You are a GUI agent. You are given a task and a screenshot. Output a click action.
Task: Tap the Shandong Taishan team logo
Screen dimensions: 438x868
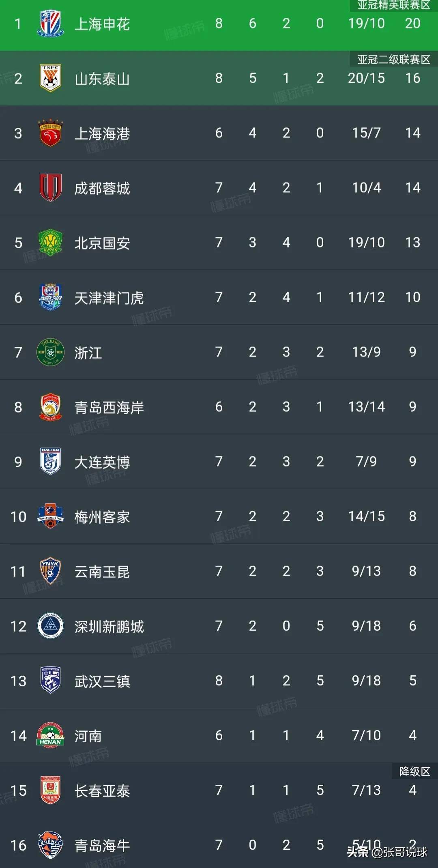(50, 78)
